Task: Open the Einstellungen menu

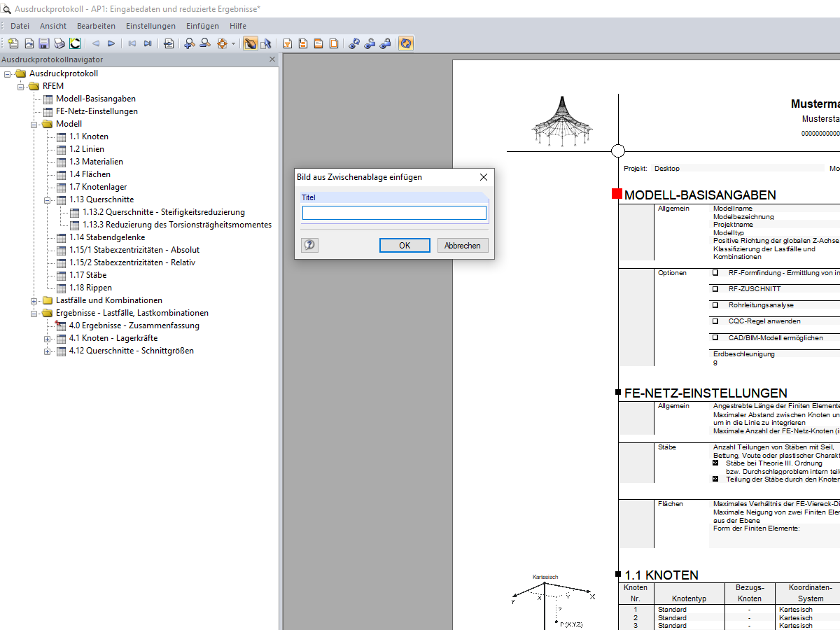Action: click(x=150, y=26)
